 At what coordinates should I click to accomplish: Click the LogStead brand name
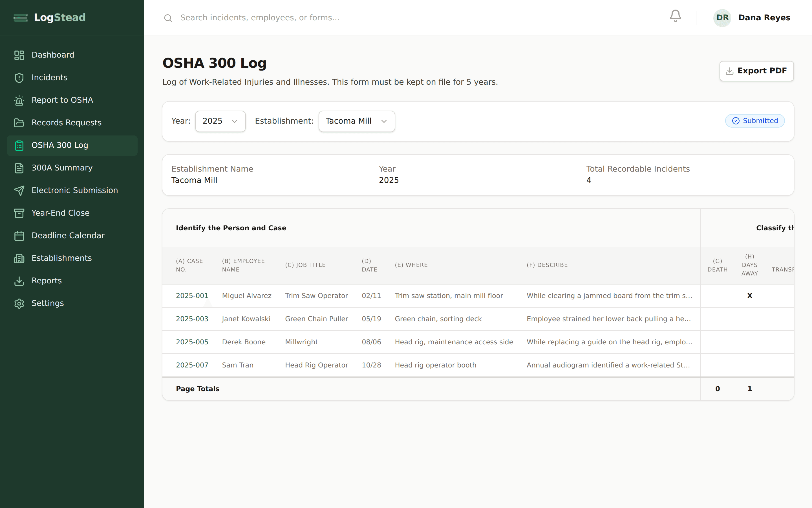pyautogui.click(x=60, y=17)
